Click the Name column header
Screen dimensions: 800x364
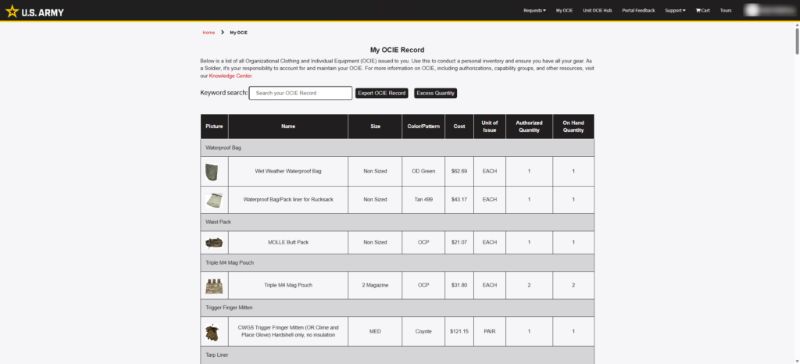(x=288, y=127)
